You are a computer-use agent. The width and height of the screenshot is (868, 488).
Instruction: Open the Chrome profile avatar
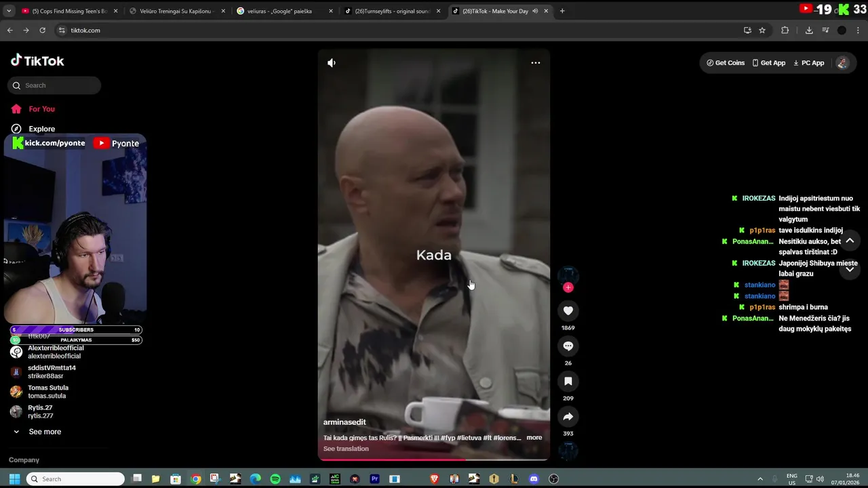pyautogui.click(x=842, y=30)
